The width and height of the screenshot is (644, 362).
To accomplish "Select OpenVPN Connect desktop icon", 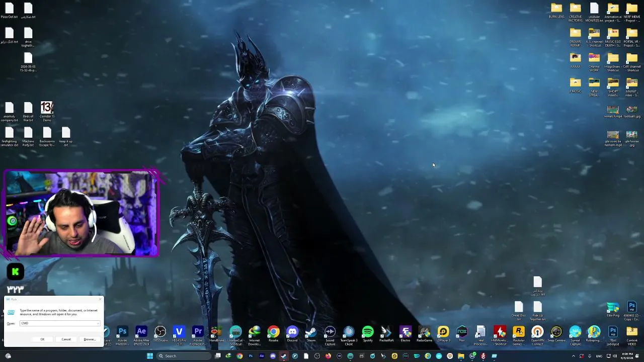I will click(x=537, y=335).
